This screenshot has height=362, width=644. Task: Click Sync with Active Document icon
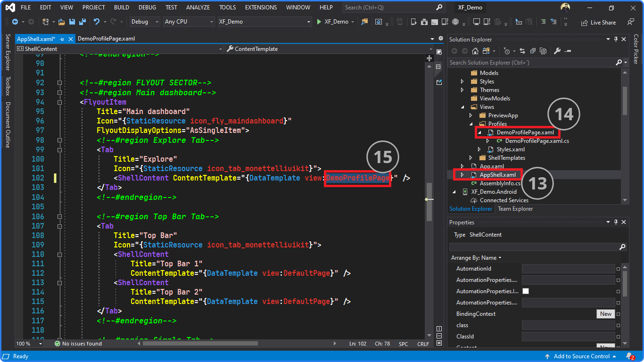coord(522,51)
